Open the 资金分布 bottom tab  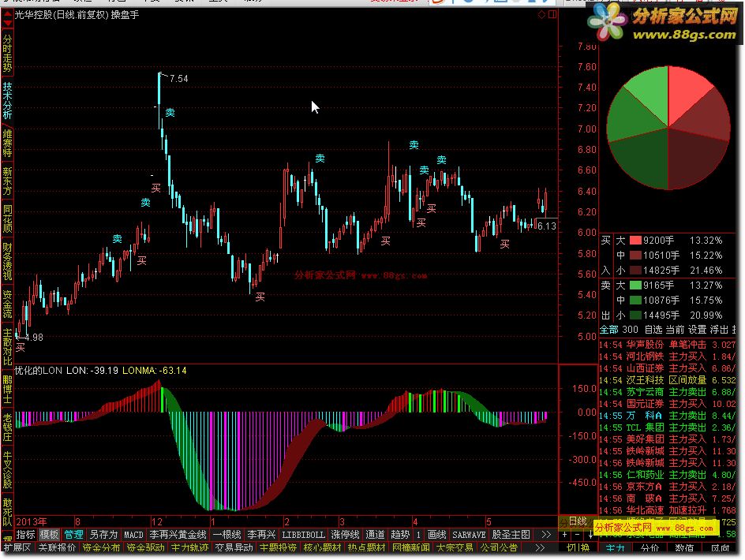101,547
